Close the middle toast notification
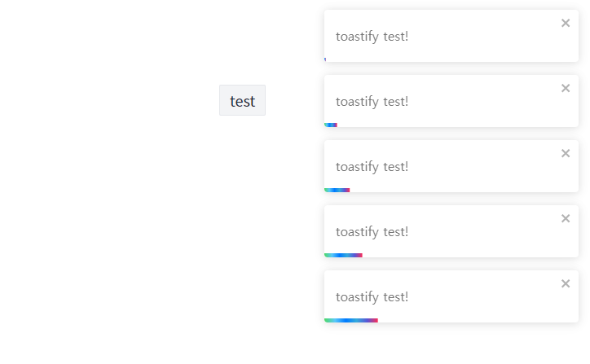 [x=566, y=153]
